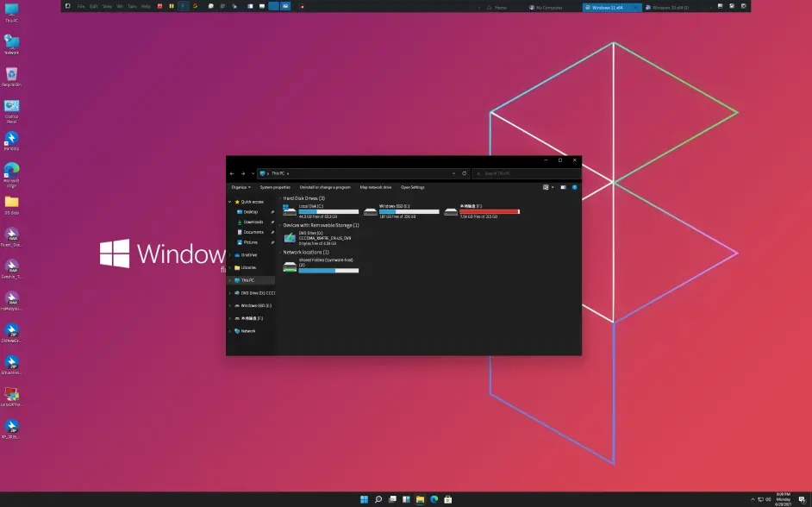Expand the Libraries tree node
The height and width of the screenshot is (507, 812).
(230, 268)
